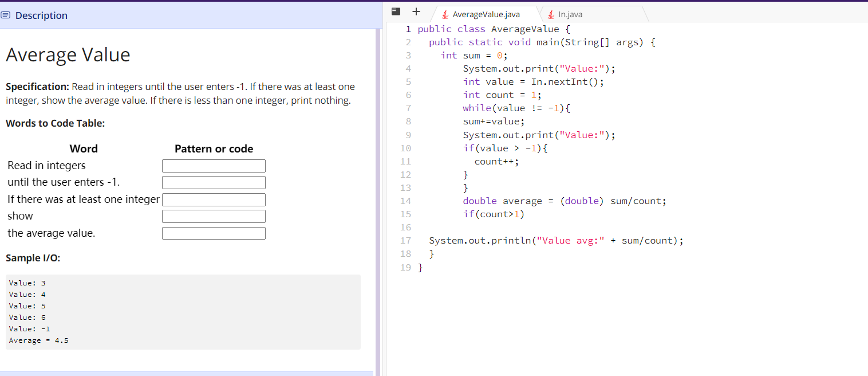Focus the input for 'the average value.'
Screen dimensions: 868x376
[x=214, y=233]
